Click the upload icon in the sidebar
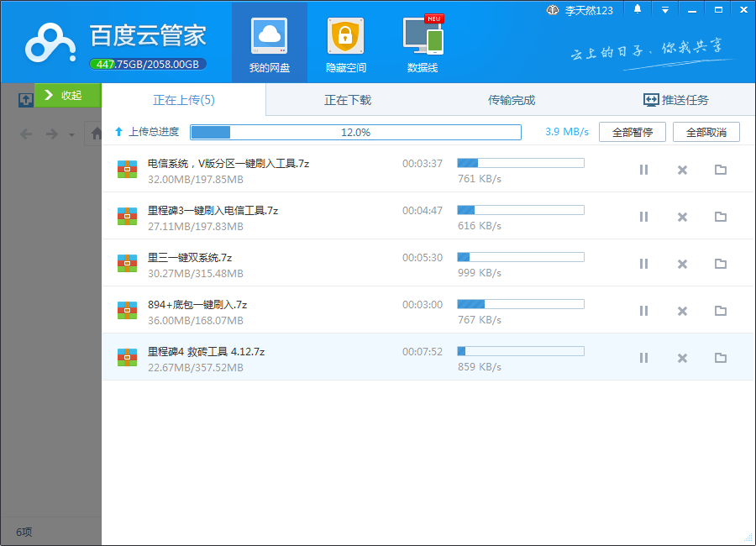Screen dimensions: 756x546 click(x=25, y=100)
